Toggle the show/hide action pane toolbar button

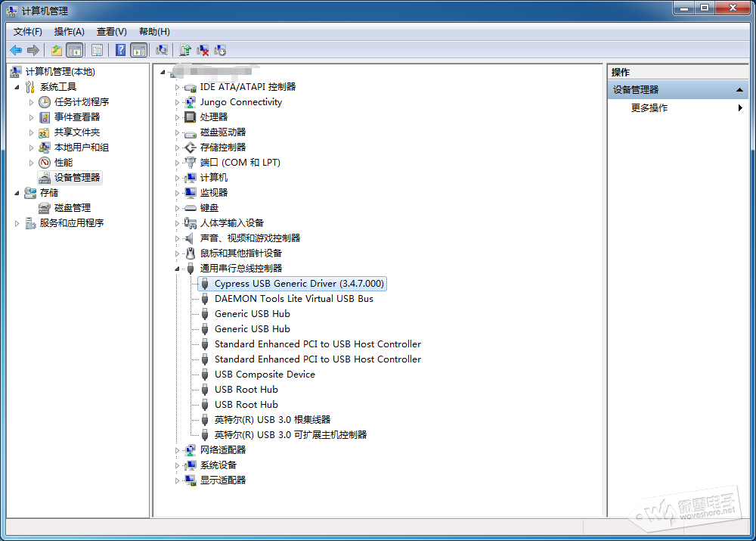(139, 50)
